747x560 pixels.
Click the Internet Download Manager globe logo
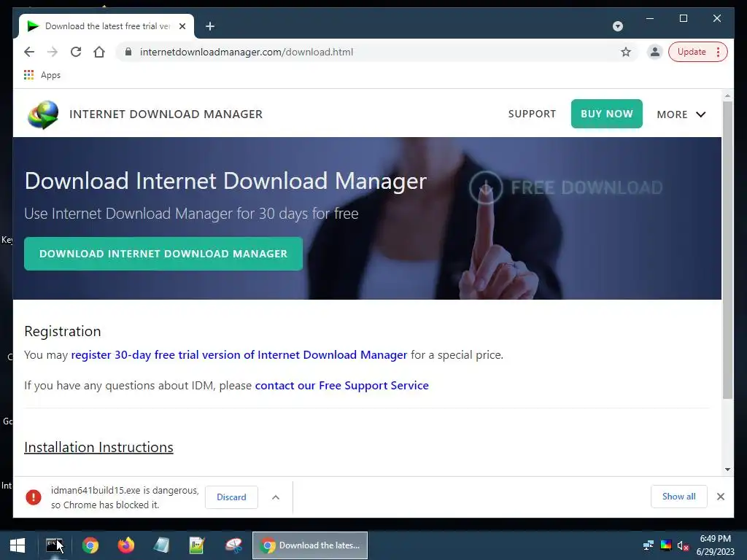pos(43,114)
